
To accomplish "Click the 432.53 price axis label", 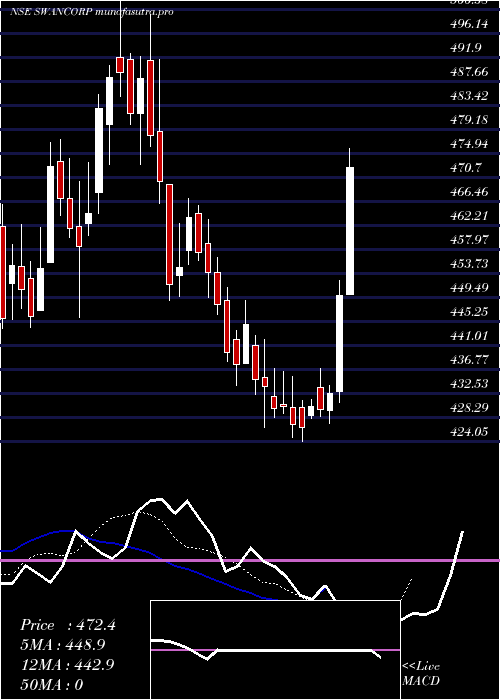I will tap(469, 384).
